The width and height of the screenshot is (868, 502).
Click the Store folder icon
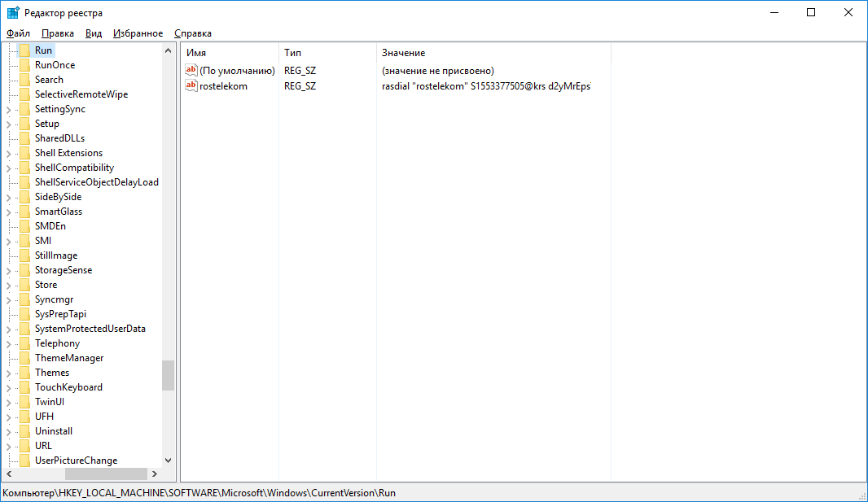click(x=25, y=285)
